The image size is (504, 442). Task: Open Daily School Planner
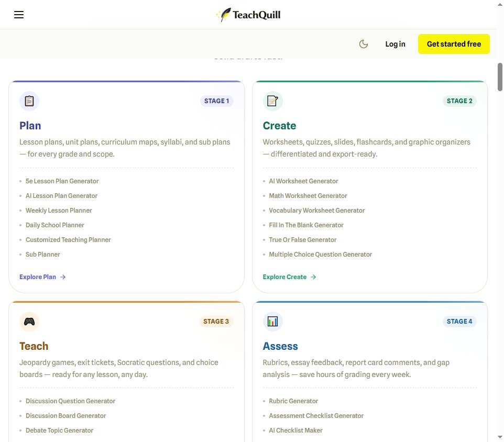pos(55,225)
